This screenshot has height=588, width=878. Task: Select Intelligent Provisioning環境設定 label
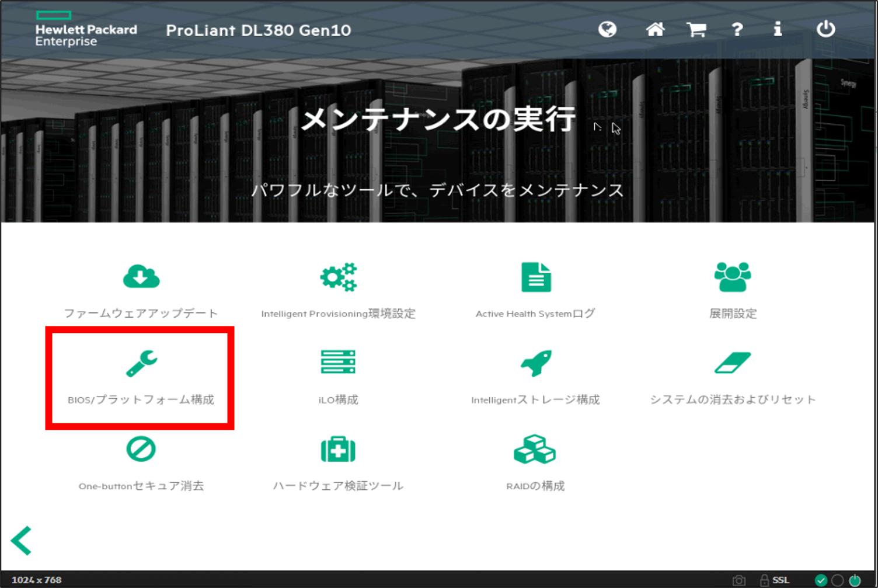(338, 314)
